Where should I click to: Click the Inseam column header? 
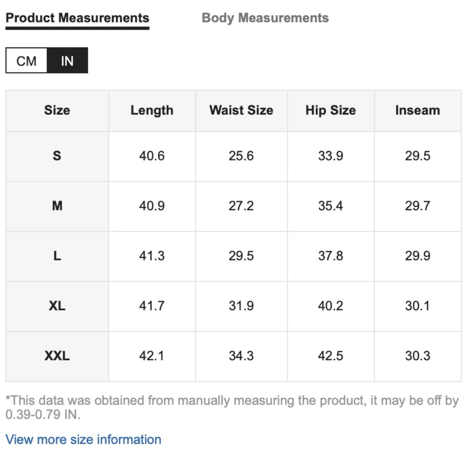417,110
